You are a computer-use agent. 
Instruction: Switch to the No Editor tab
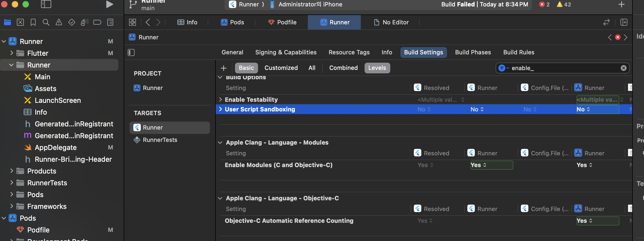click(x=391, y=22)
